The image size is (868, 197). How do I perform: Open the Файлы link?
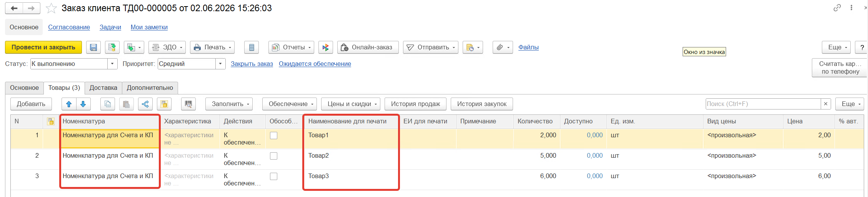(x=528, y=47)
